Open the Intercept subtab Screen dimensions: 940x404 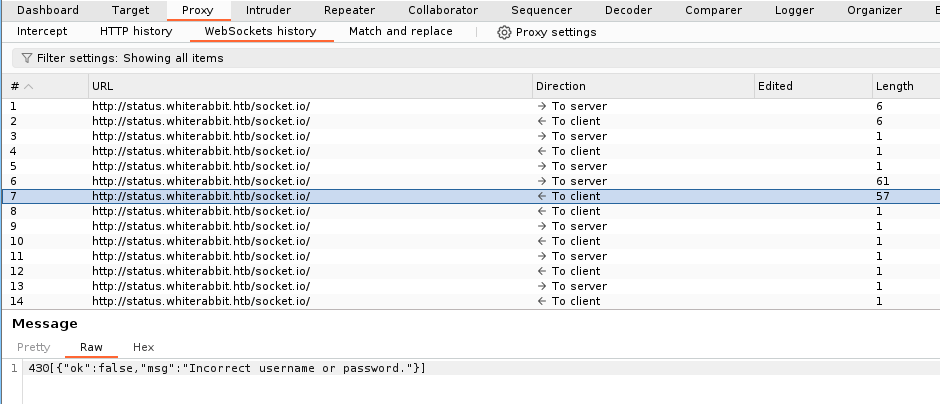[x=42, y=31]
